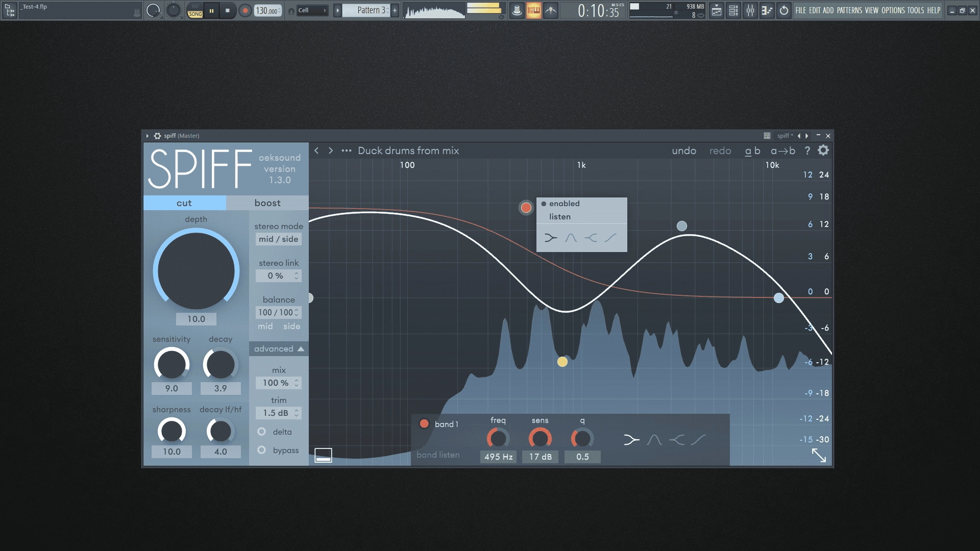Image resolution: width=980 pixels, height=551 pixels.
Task: Select low-shelf shape in band 1 panel
Action: [631, 439]
